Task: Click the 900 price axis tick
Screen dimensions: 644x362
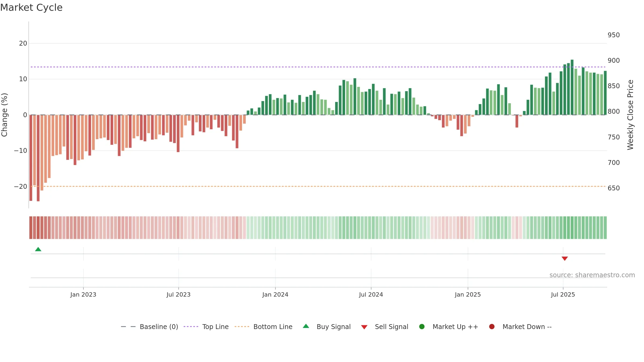Action: [x=614, y=61]
